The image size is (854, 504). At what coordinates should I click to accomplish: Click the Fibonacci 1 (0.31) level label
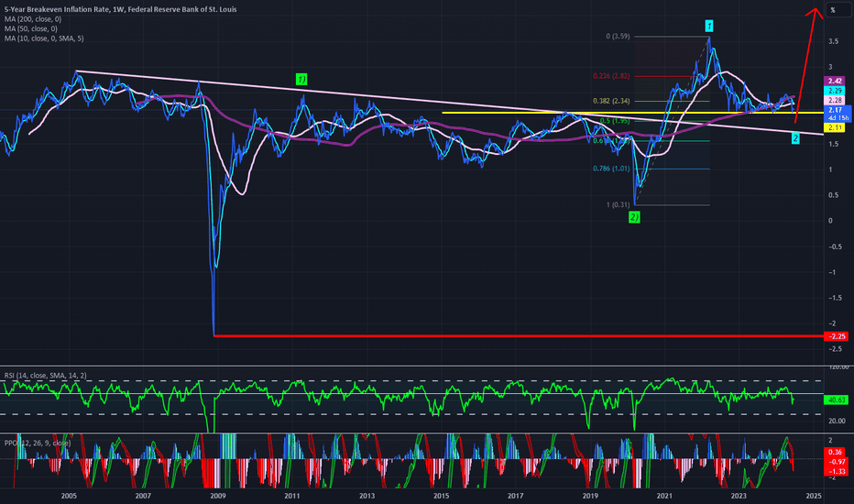tap(618, 205)
